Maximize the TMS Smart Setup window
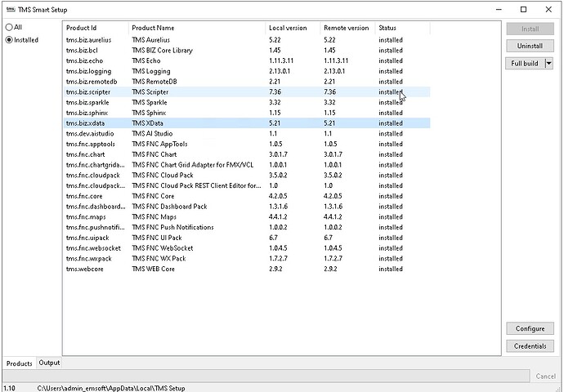Image resolution: width=564 pixels, height=392 pixels. (523, 9)
